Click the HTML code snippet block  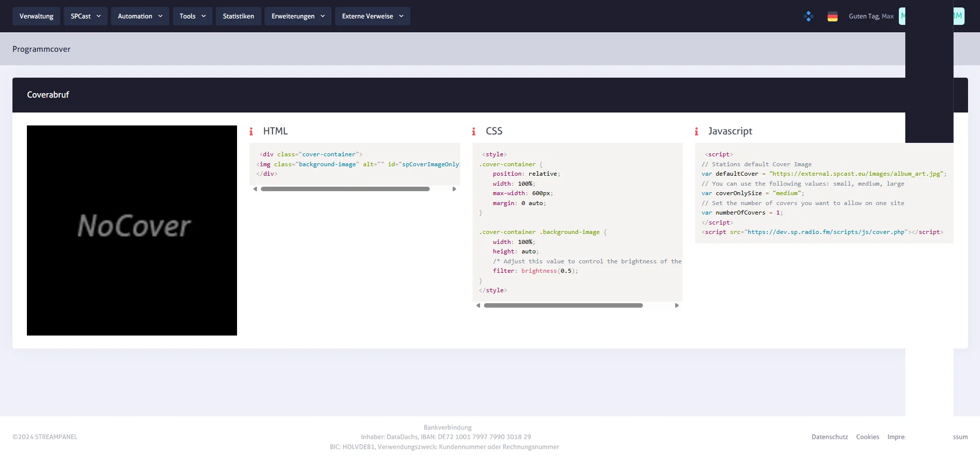(355, 164)
